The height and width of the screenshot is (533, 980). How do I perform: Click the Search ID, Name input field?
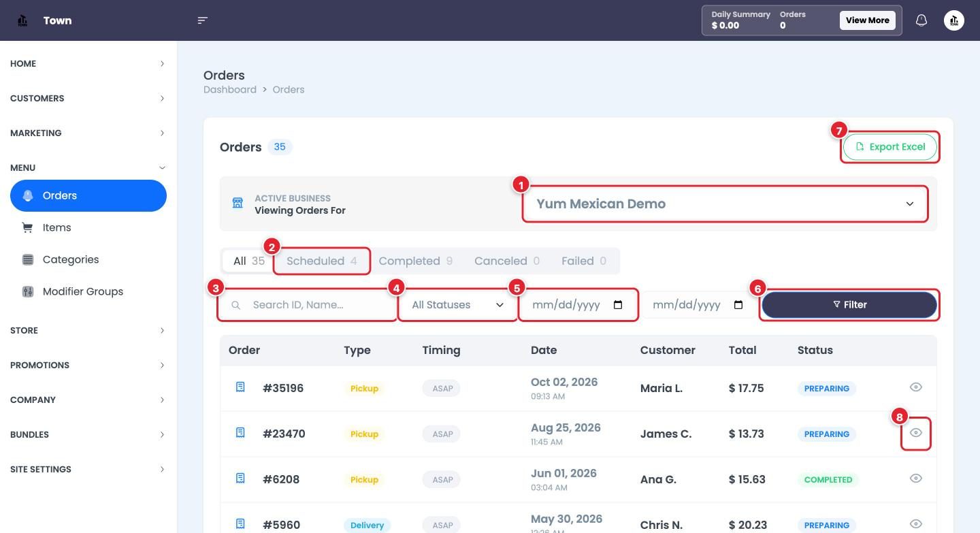pos(308,305)
